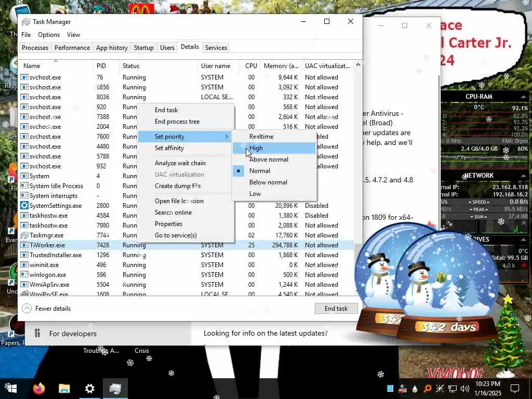Select Above normal priority
Viewport: 532px width, 399px height.
pos(274,159)
